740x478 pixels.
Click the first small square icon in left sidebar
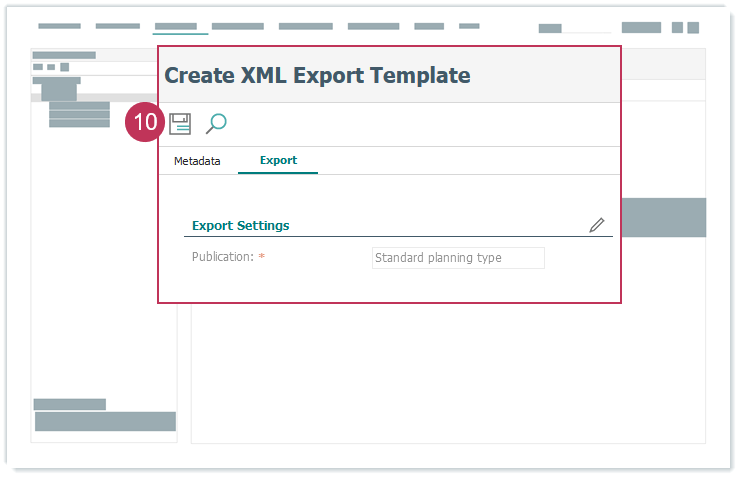pyautogui.click(x=38, y=67)
